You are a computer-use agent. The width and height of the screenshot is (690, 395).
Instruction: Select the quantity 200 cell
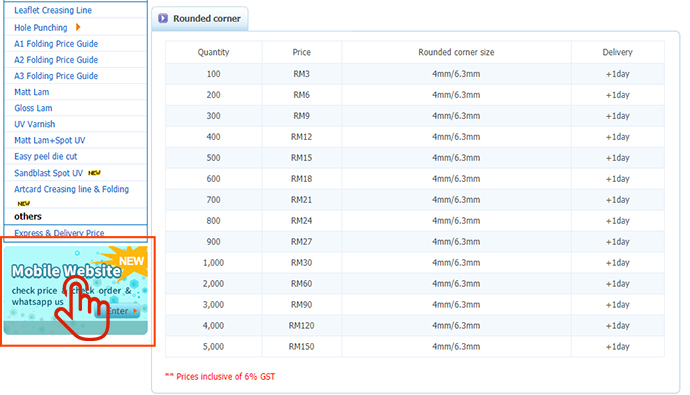213,95
